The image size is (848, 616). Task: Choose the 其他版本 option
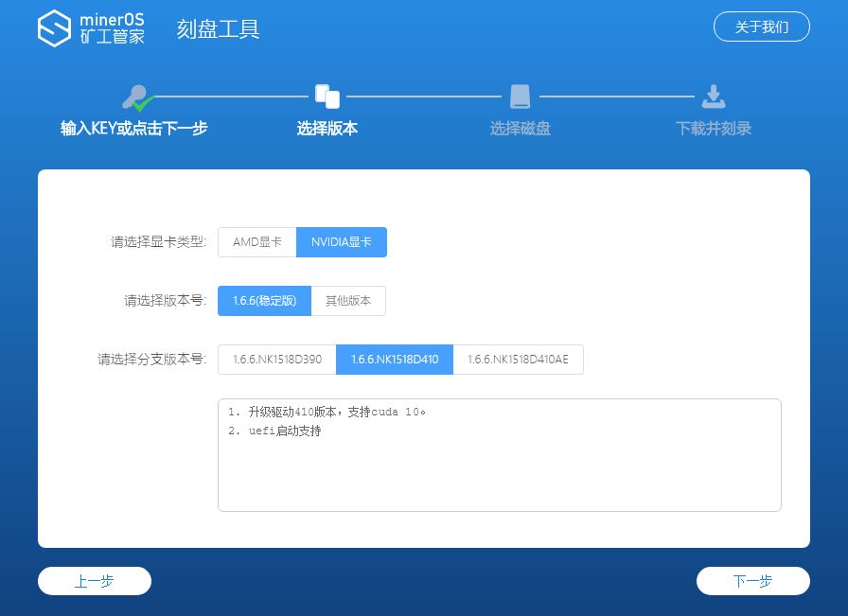click(348, 301)
